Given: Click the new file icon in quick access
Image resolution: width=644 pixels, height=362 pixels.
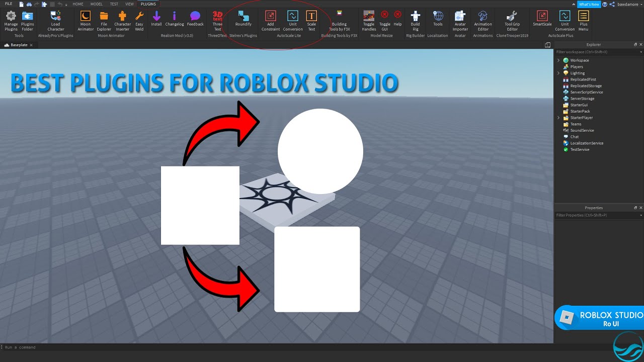Looking at the screenshot, I should [x=21, y=4].
